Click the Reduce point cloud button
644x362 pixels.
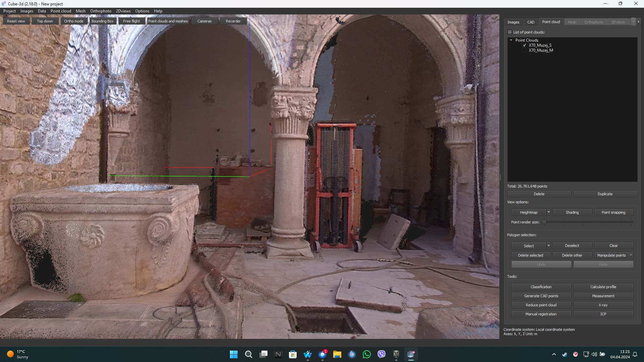click(541, 305)
